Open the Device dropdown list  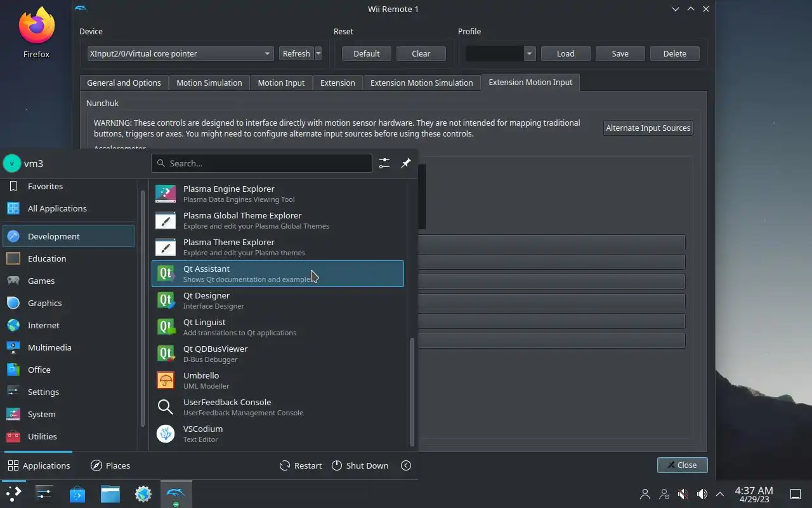[180, 54]
